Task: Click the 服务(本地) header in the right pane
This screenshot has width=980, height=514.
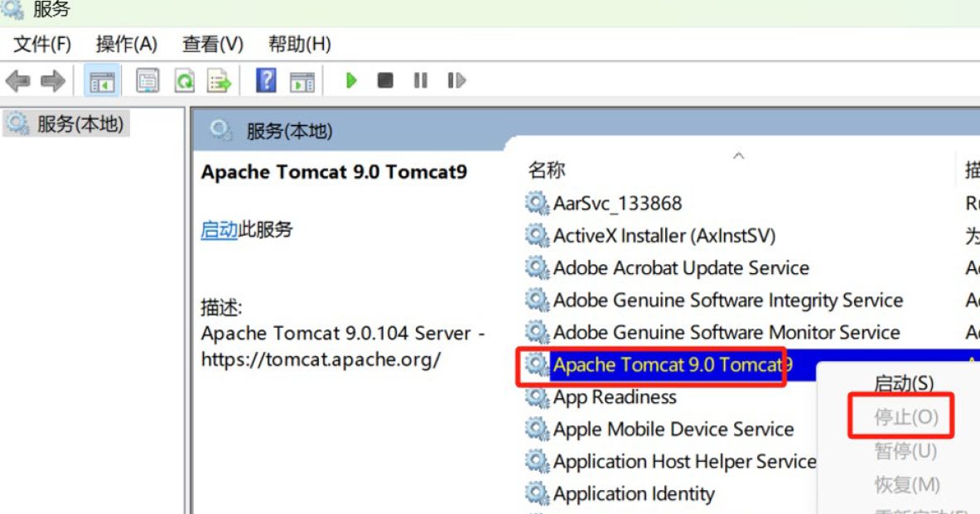Action: (289, 131)
